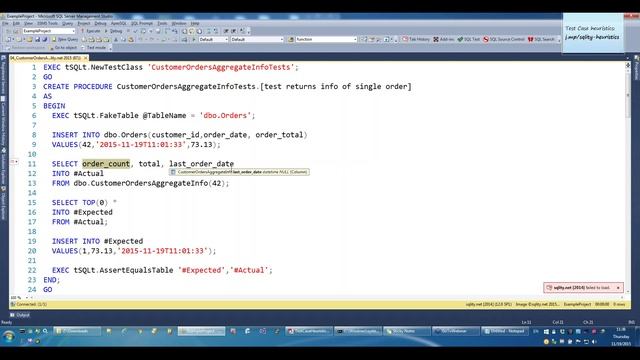
Task: Click the Add-ins toolbar button
Action: click(x=444, y=40)
